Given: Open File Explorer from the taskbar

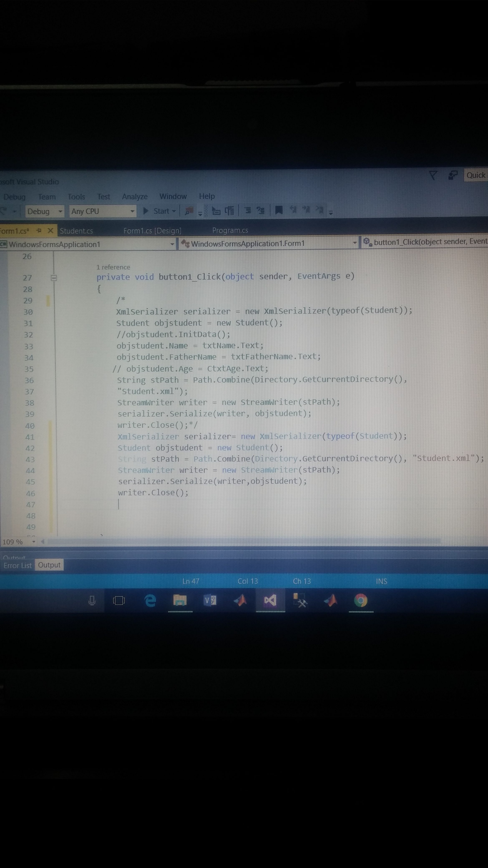Looking at the screenshot, I should click(180, 601).
